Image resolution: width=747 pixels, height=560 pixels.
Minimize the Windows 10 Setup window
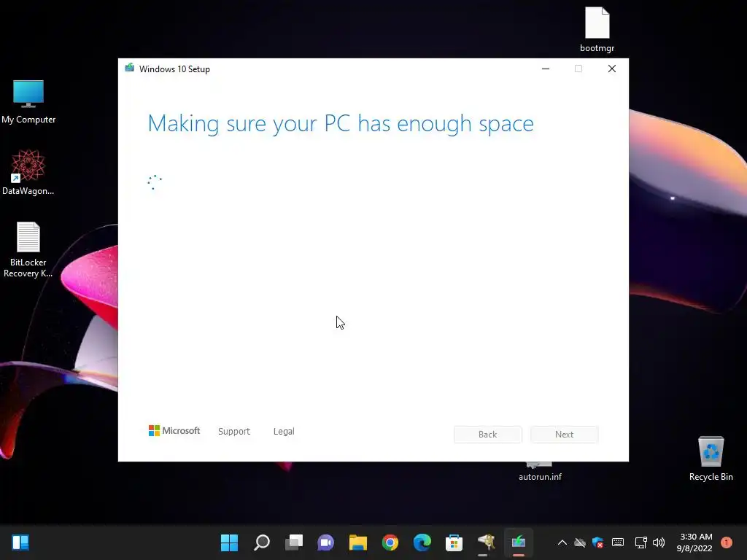pyautogui.click(x=546, y=69)
